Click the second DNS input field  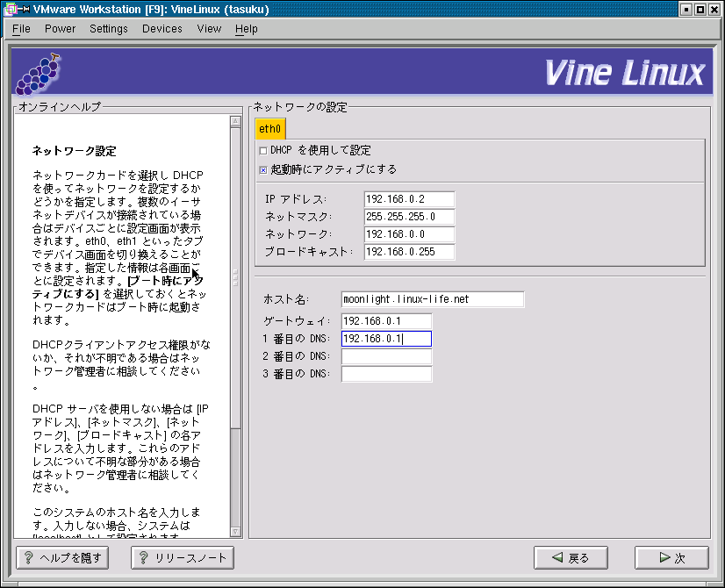coord(386,356)
